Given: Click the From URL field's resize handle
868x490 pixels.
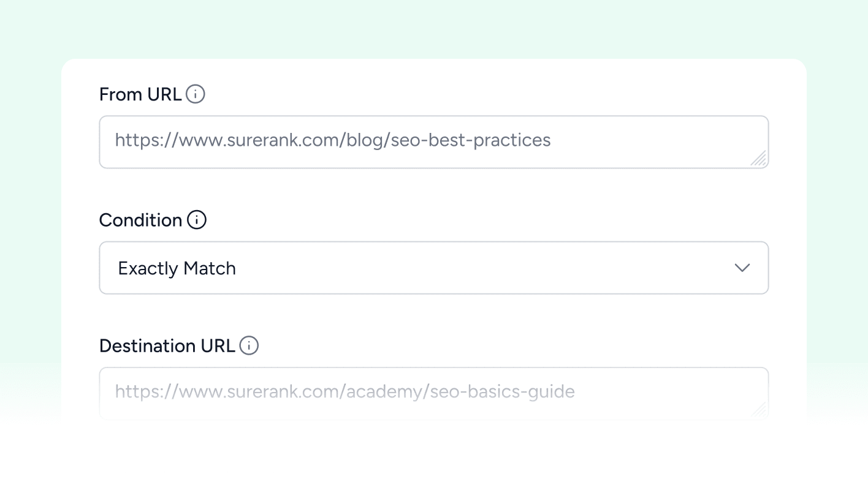Looking at the screenshot, I should (x=759, y=159).
